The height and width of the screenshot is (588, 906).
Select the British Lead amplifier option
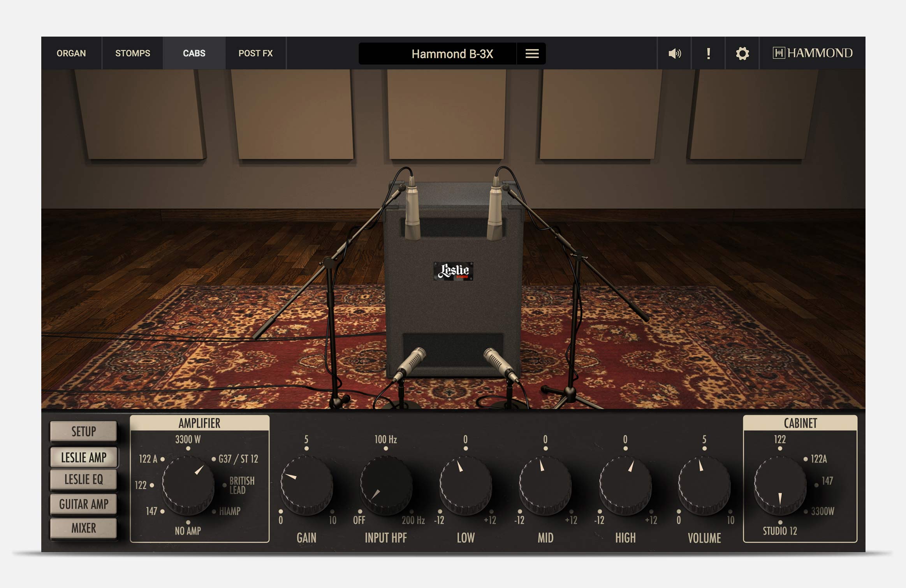241,485
